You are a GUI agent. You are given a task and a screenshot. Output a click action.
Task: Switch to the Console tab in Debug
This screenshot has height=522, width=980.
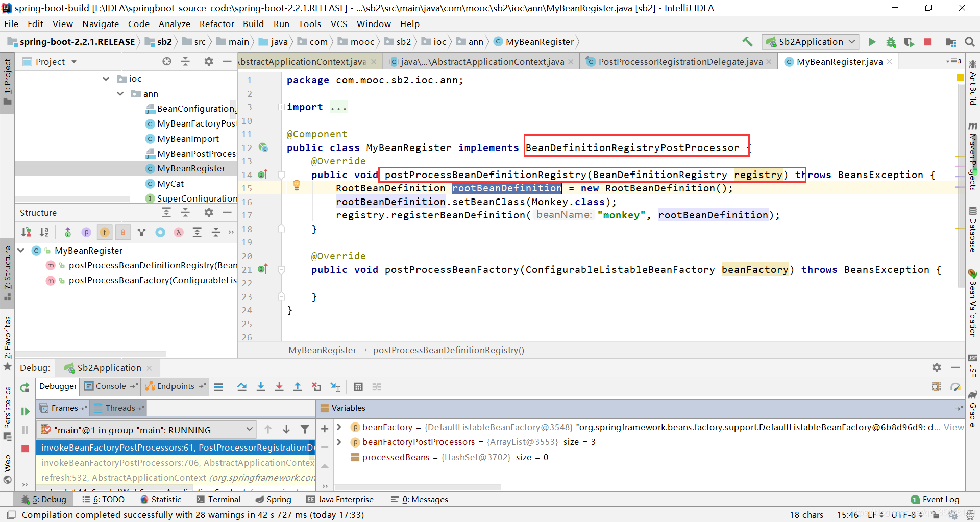coord(110,386)
